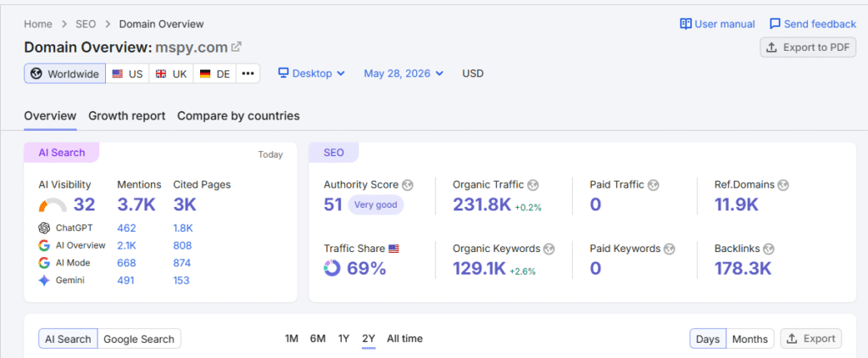Click the UK flag icon
The image size is (868, 358).
coord(161,74)
